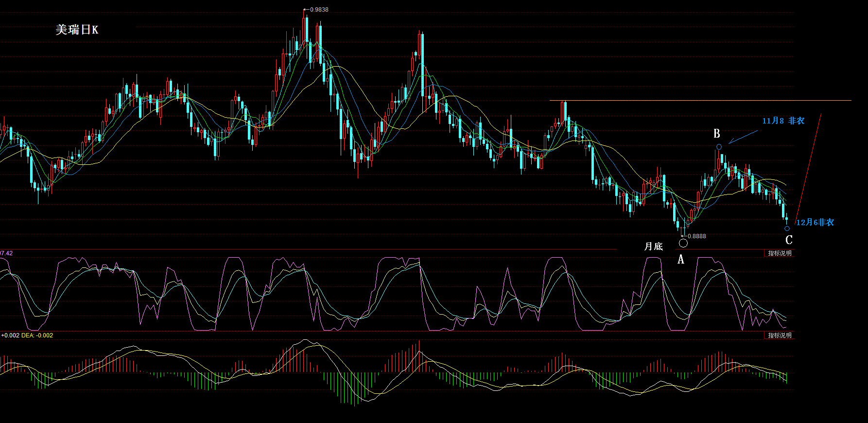This screenshot has height=423, width=868.
Task: Click the DEA: -0.002 readout
Action: click(37, 335)
